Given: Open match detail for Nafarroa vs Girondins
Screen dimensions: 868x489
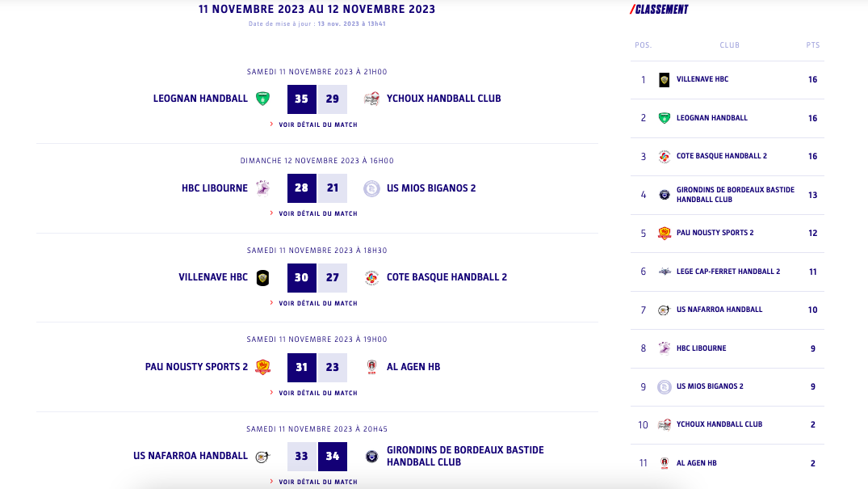Looking at the screenshot, I should [x=317, y=482].
